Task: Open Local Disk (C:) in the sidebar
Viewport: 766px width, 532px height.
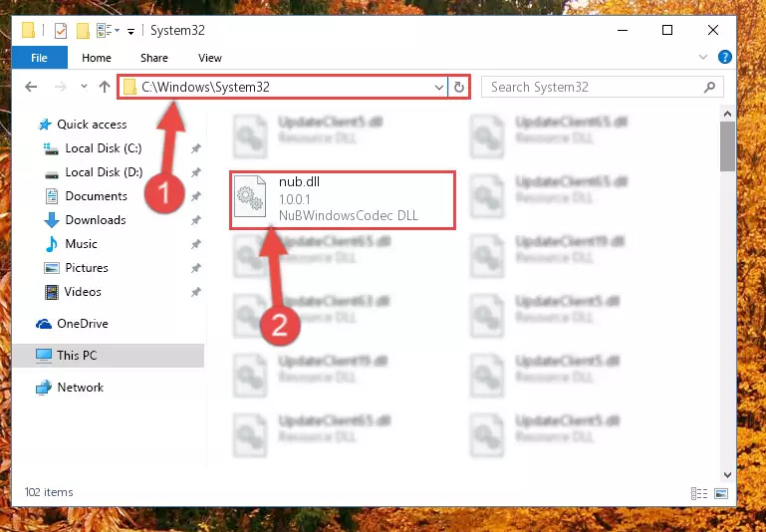Action: (x=104, y=148)
